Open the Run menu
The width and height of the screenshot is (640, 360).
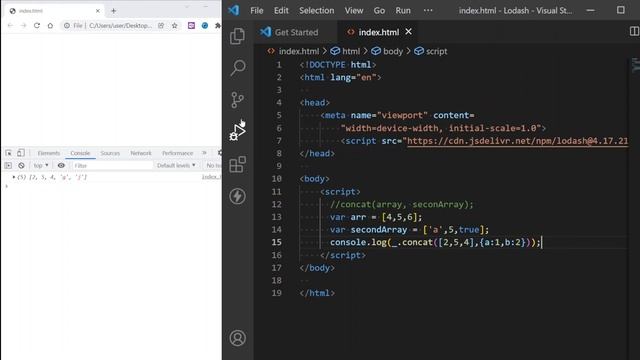point(403,10)
